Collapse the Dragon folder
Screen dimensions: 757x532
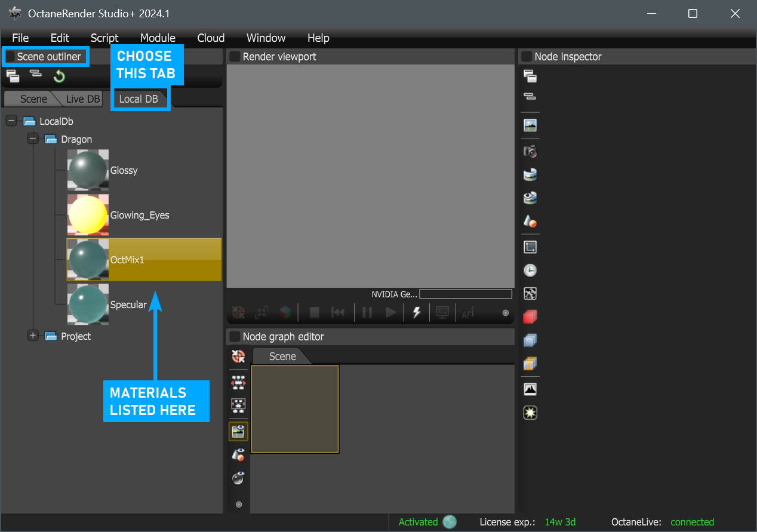coord(33,139)
